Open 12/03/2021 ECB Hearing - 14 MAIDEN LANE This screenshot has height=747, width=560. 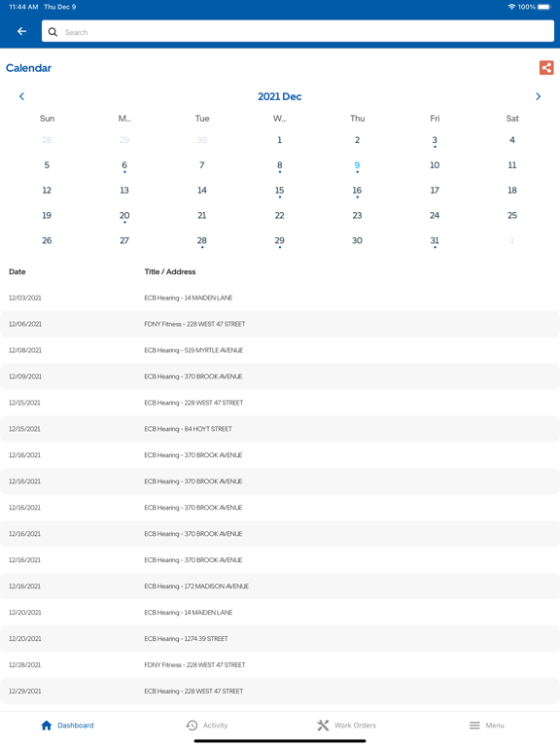point(280,298)
